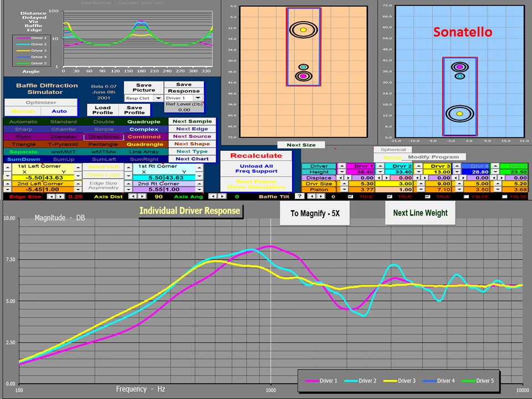
Task: Click Next Chart button
Action: coord(192,159)
